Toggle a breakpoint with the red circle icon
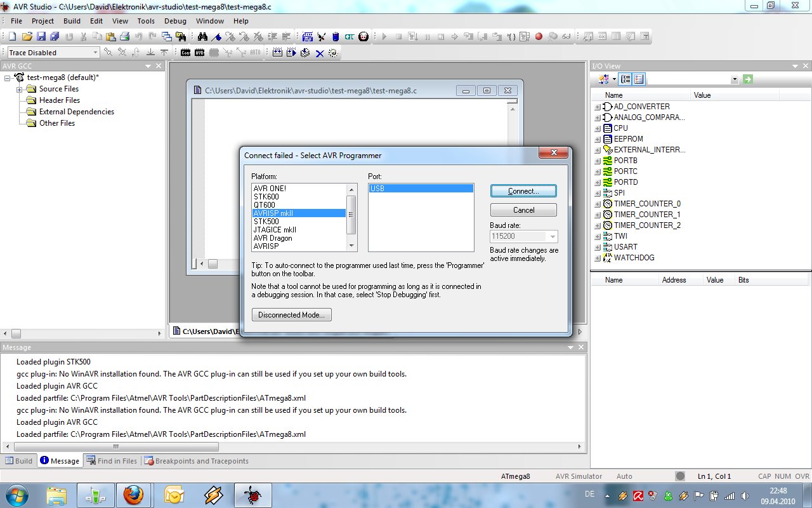The height and width of the screenshot is (508, 812). point(539,36)
